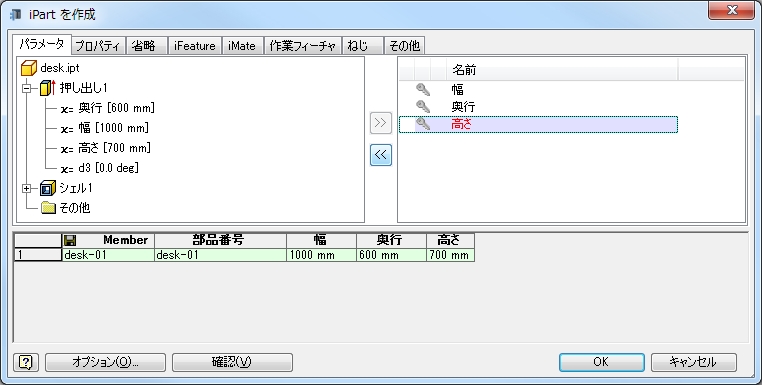The width and height of the screenshot is (762, 385).
Task: Click the オプション(O)... button
Action: [x=105, y=362]
